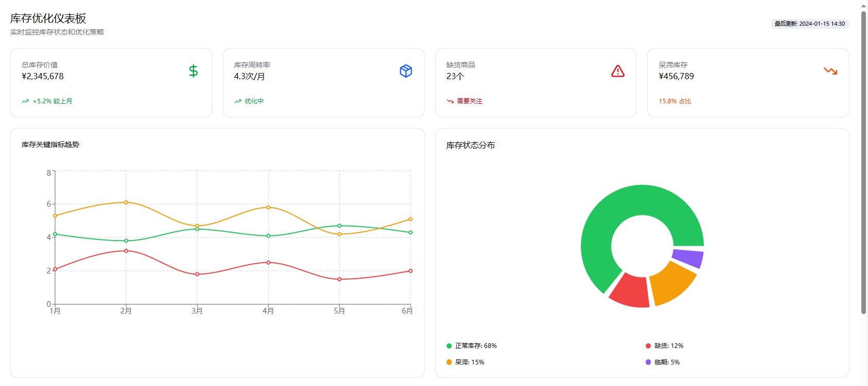The width and height of the screenshot is (868, 386).
Task: Click the purple donut chart segment
Action: click(688, 258)
